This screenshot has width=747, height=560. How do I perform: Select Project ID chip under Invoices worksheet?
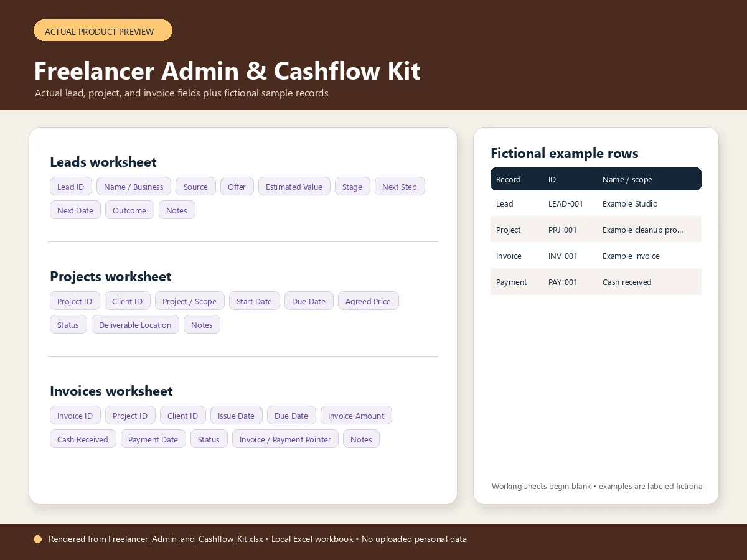130,416
